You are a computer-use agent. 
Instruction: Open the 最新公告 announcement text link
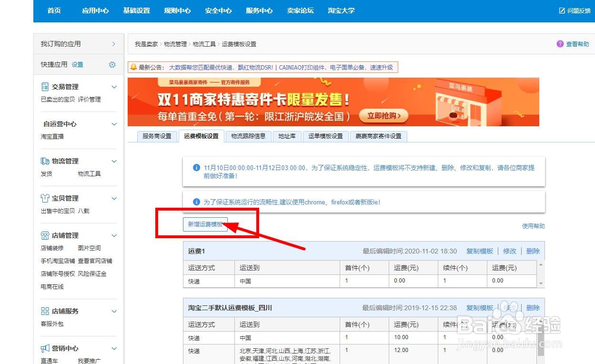(x=281, y=68)
